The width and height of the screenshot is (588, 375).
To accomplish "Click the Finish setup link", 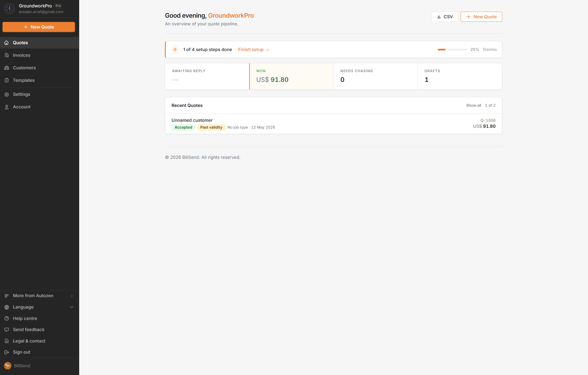I will tap(254, 50).
